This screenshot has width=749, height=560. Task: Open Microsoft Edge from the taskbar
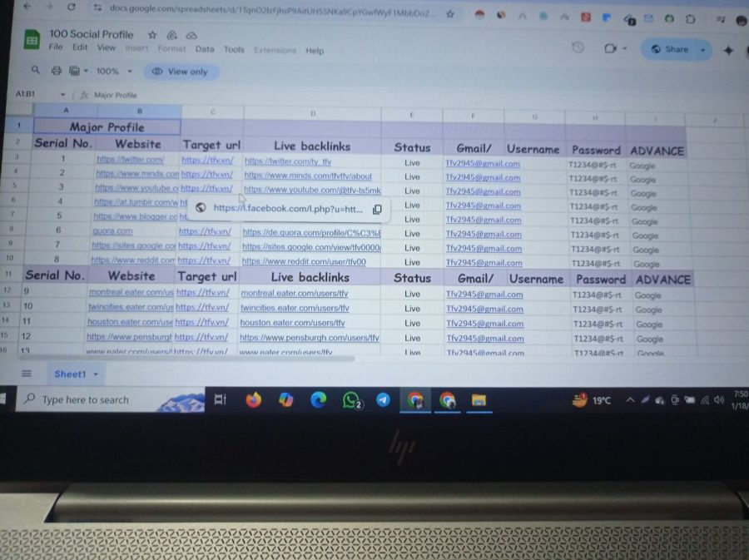pyautogui.click(x=318, y=399)
